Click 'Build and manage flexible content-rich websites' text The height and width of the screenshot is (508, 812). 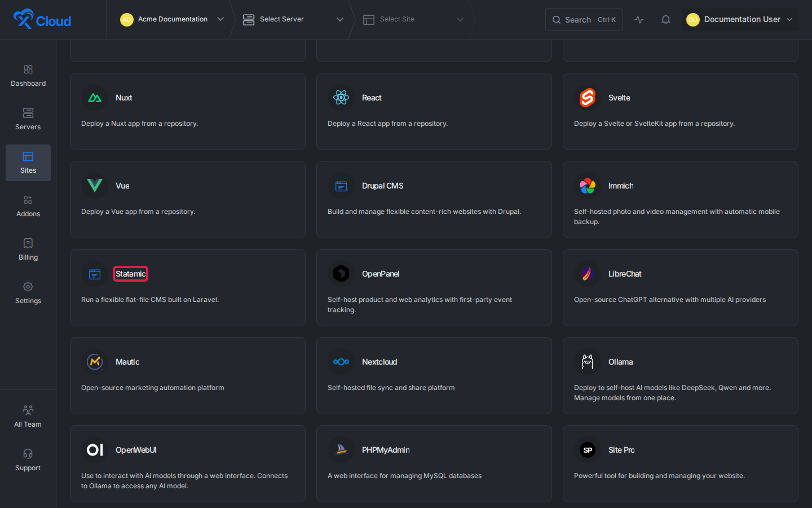click(x=424, y=212)
